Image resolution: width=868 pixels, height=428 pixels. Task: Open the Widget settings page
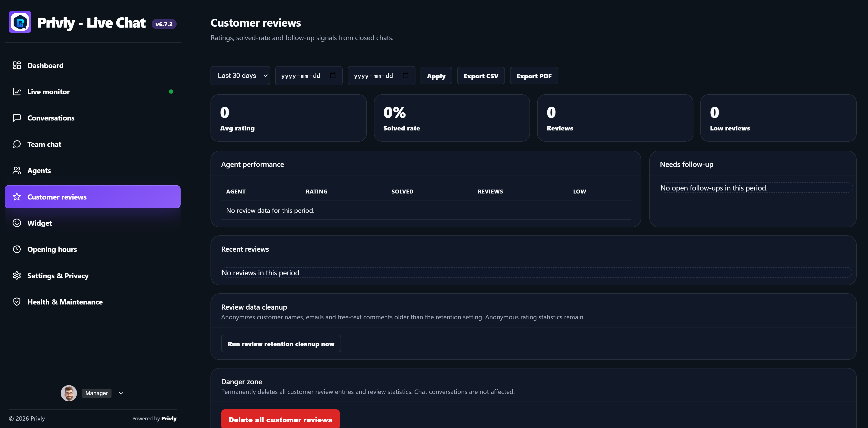click(x=93, y=223)
